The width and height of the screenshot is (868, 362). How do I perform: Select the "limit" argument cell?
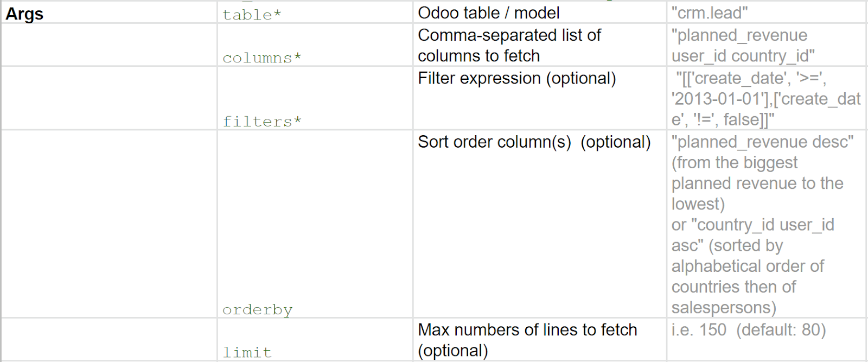pos(247,352)
